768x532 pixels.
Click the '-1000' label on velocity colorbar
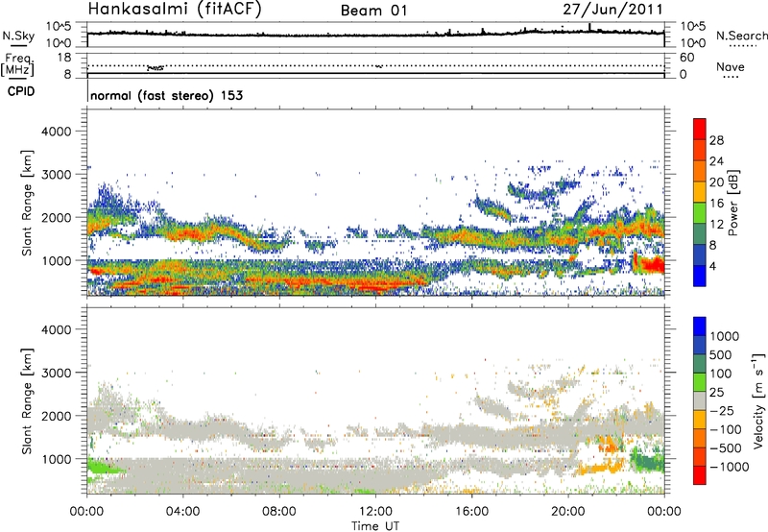pyautogui.click(x=730, y=467)
